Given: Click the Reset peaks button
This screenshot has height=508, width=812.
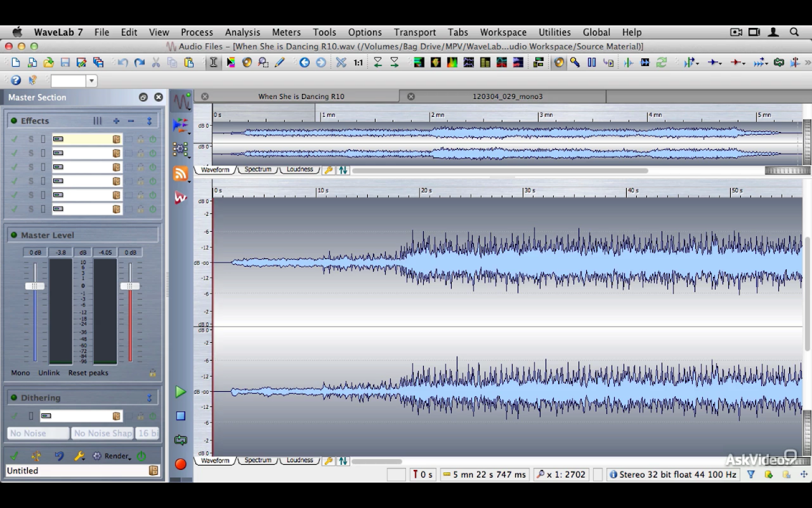Looking at the screenshot, I should point(88,373).
